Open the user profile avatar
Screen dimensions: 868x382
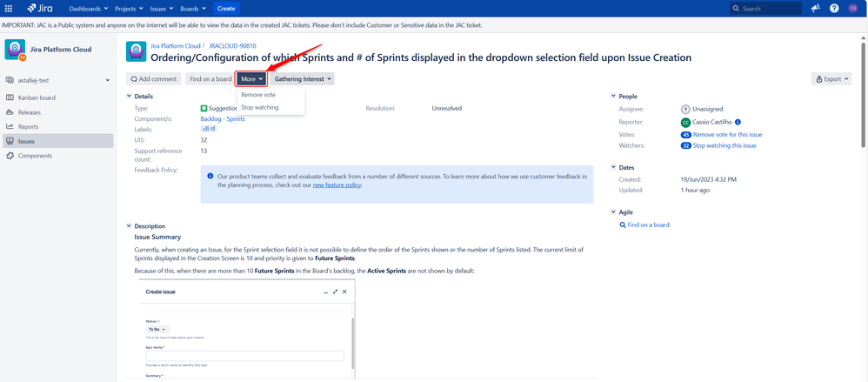point(852,9)
